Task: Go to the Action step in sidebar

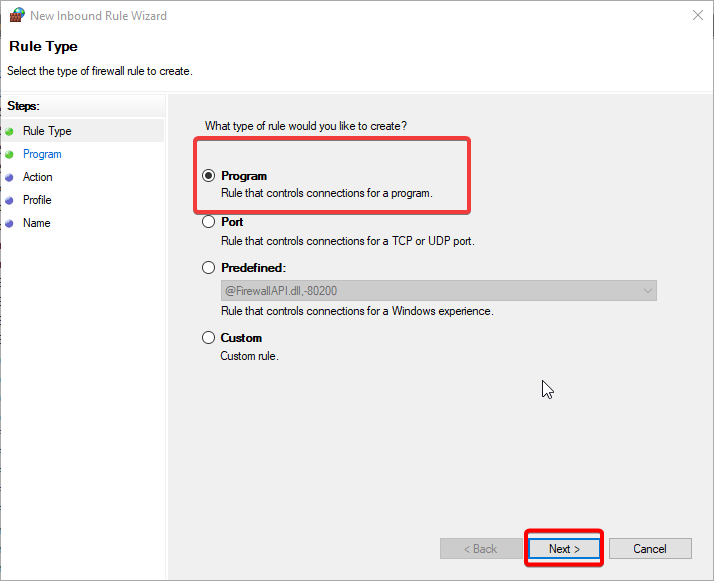Action: [38, 177]
